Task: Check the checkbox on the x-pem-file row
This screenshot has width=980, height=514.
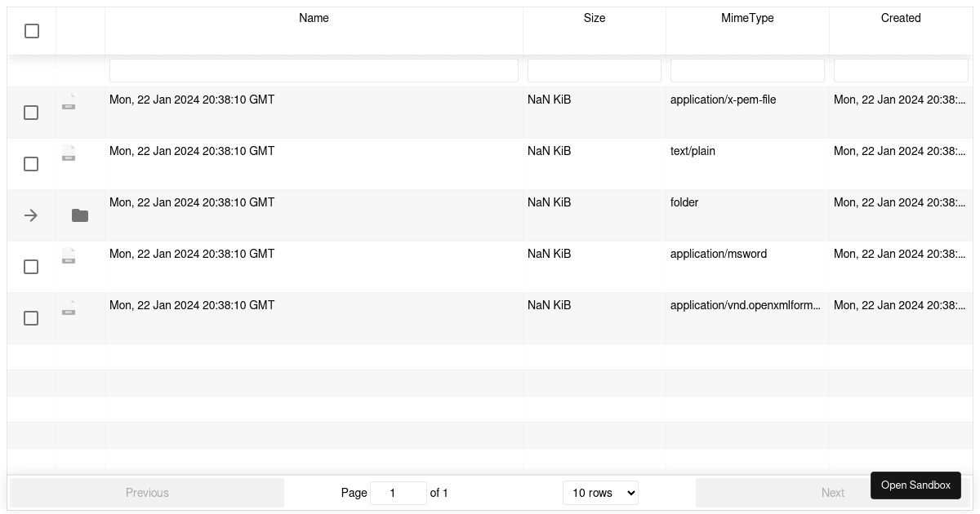Action: (31, 113)
